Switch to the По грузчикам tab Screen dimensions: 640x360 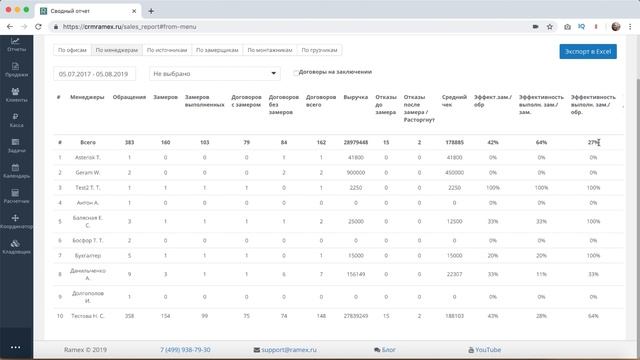pos(320,50)
